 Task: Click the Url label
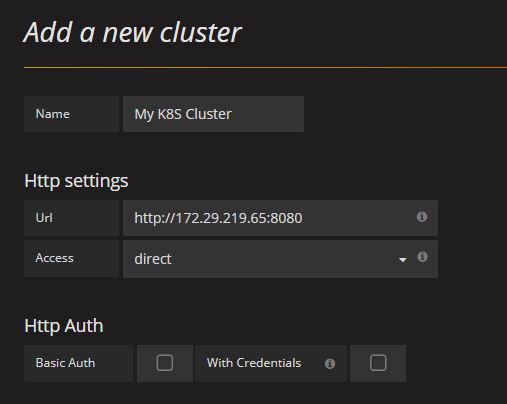pos(44,218)
